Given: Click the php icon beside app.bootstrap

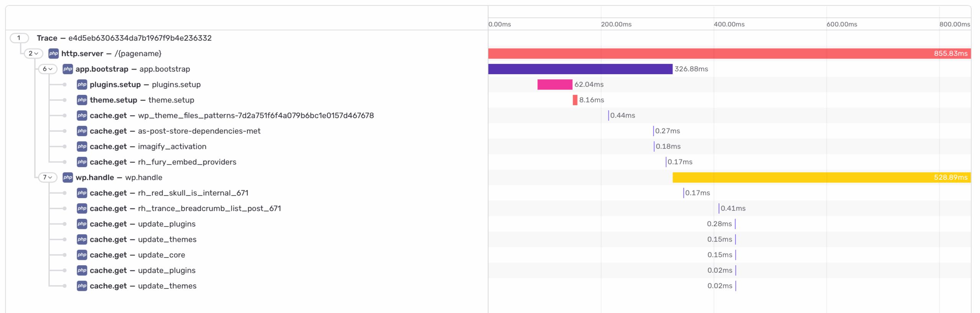Looking at the screenshot, I should tap(68, 69).
